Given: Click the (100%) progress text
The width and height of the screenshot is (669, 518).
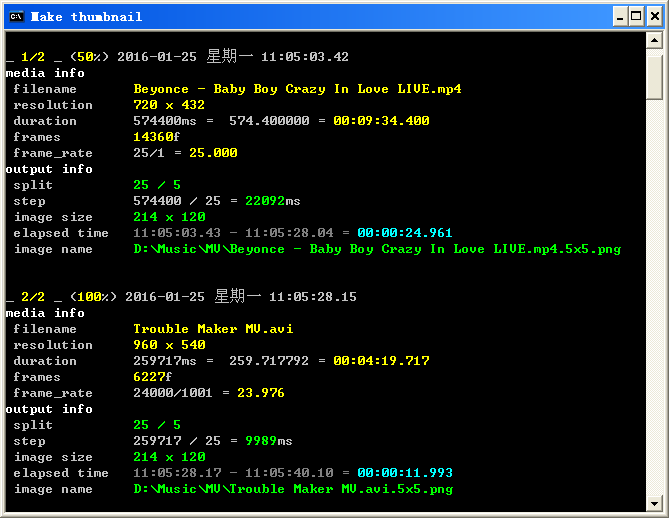Looking at the screenshot, I should click(x=93, y=297).
